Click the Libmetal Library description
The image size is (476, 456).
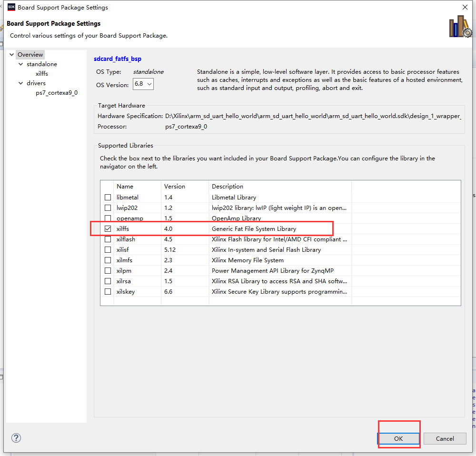coord(234,198)
